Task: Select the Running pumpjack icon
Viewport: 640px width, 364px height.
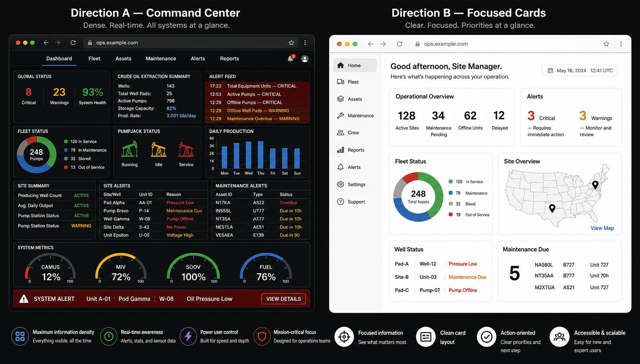Action: (130, 149)
